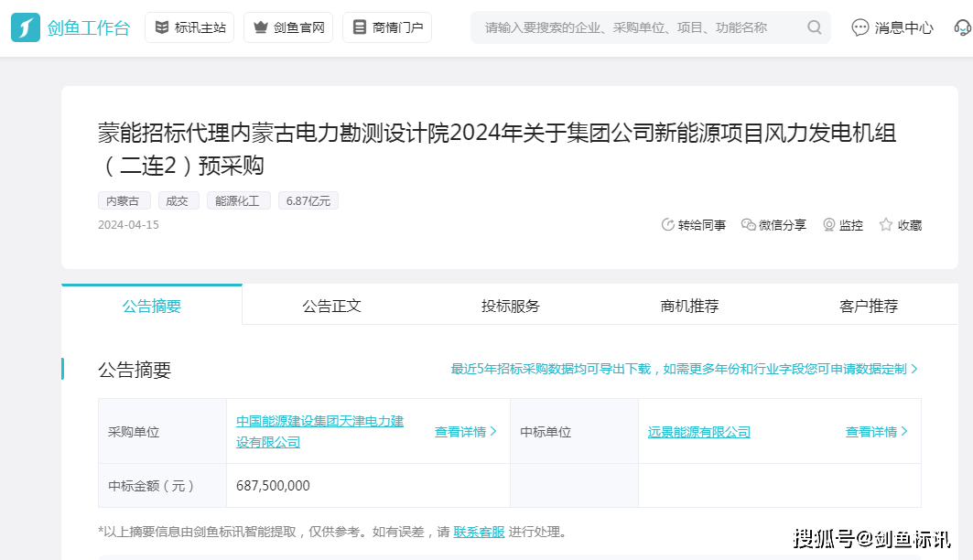This screenshot has width=973, height=560.
Task: Click the 内蒙古 tag
Action: click(x=124, y=201)
